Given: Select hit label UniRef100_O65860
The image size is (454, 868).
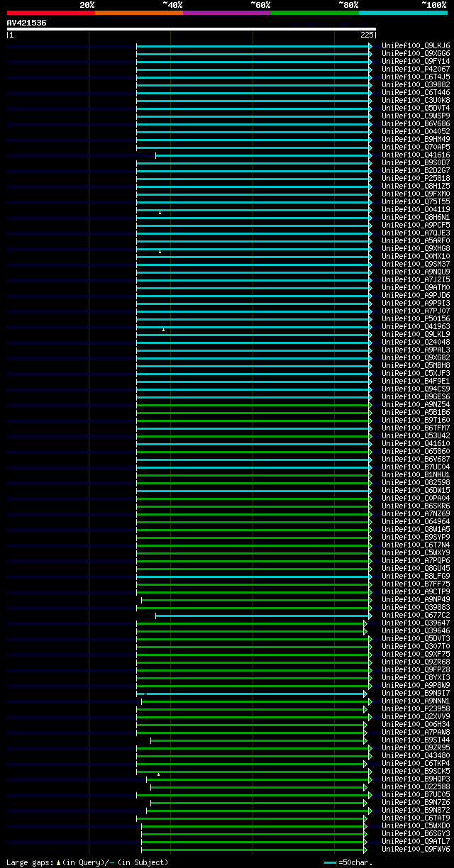Looking at the screenshot, I should tap(416, 451).
